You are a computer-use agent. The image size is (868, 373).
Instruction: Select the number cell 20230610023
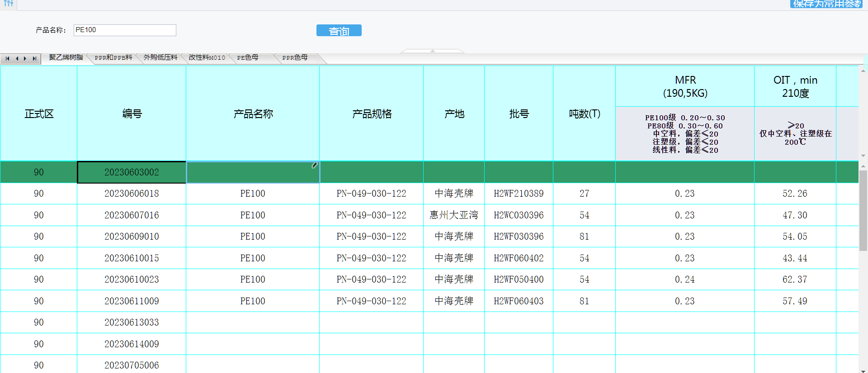[132, 279]
